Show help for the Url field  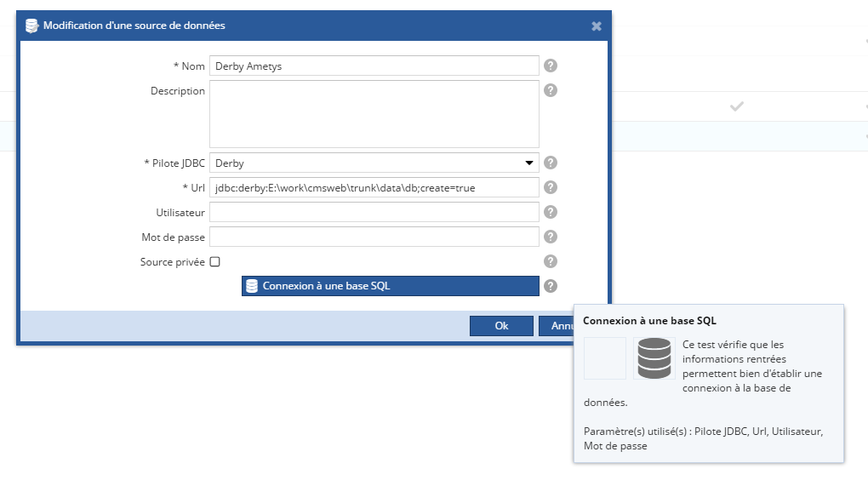point(551,187)
